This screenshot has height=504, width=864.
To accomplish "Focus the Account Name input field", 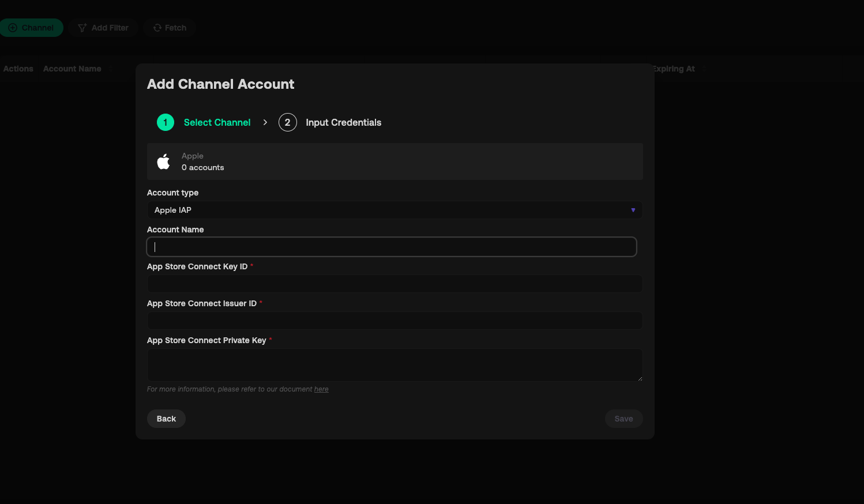I will [392, 247].
